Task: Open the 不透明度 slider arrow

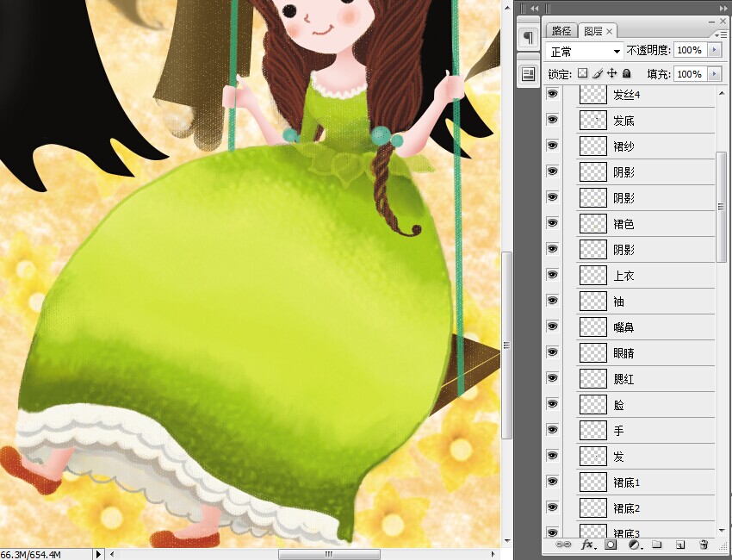Action: (714, 50)
